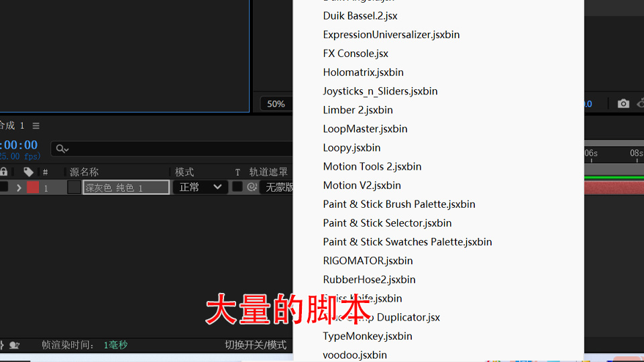This screenshot has height=362, width=644.
Task: Click the red label color swatch
Action: tap(33, 188)
